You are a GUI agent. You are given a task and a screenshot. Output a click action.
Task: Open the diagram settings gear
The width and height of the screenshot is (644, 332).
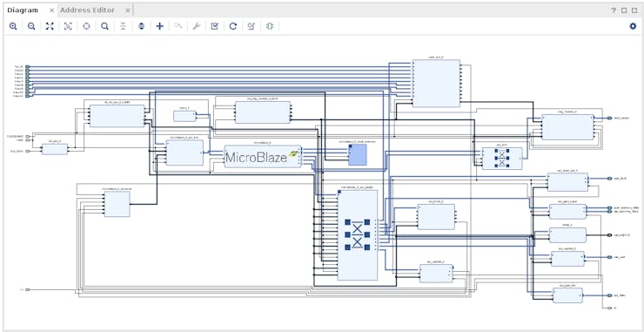pos(633,26)
